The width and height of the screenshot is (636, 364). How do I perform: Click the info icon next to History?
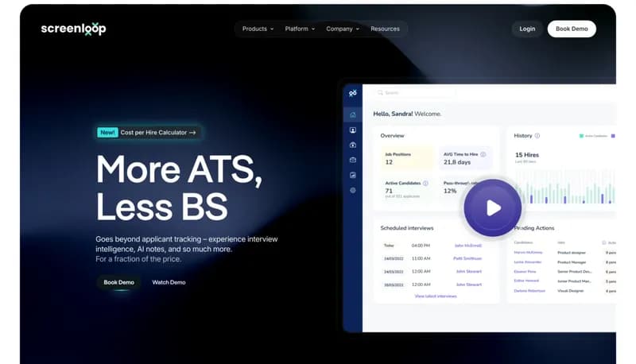coord(537,136)
